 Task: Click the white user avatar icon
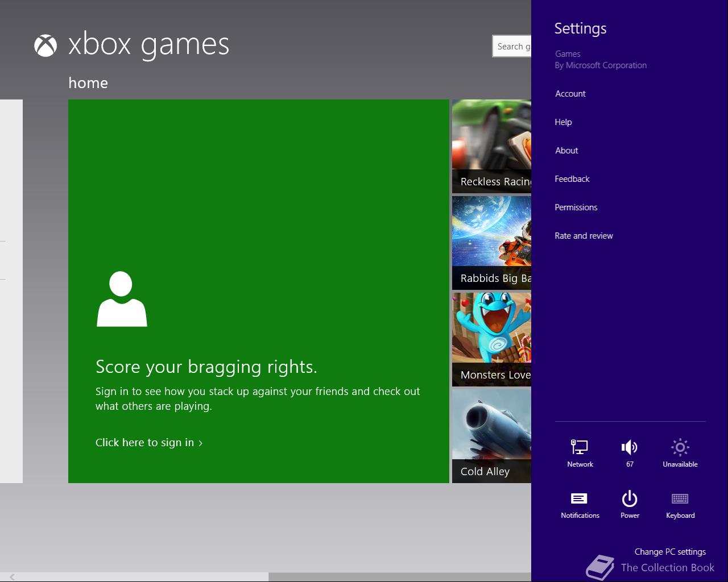pyautogui.click(x=122, y=299)
